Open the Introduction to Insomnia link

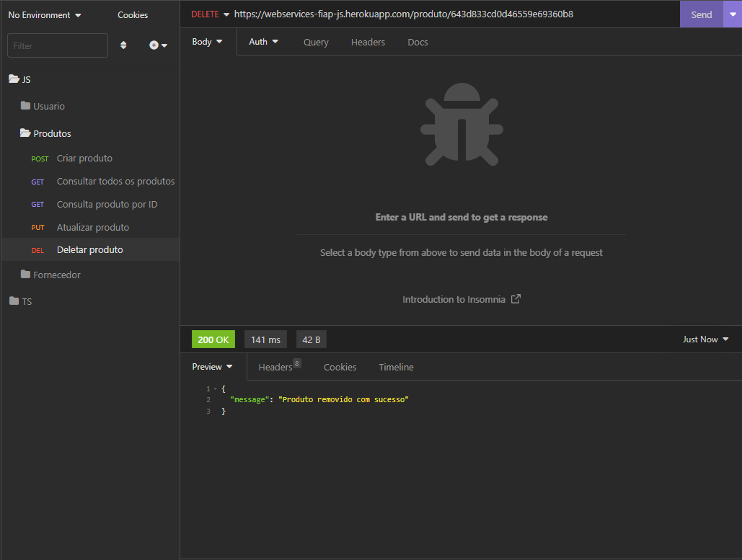click(x=455, y=299)
